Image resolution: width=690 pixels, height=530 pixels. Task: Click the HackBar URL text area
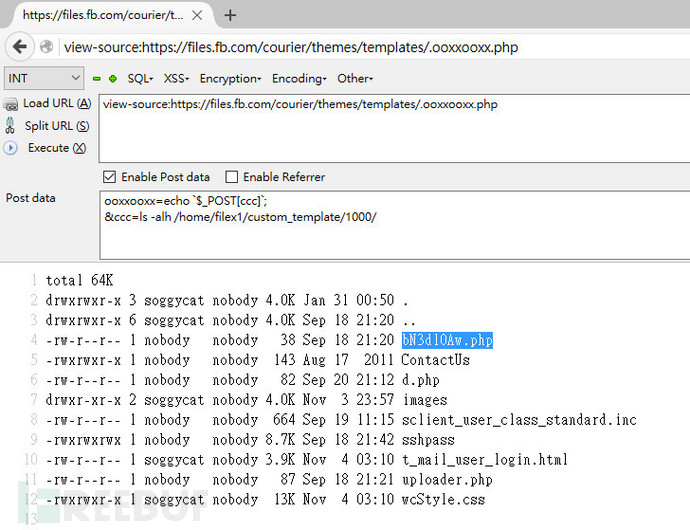(394, 129)
